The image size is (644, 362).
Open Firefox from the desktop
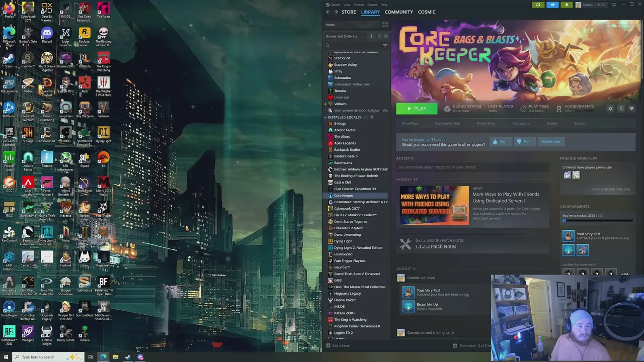point(9,10)
